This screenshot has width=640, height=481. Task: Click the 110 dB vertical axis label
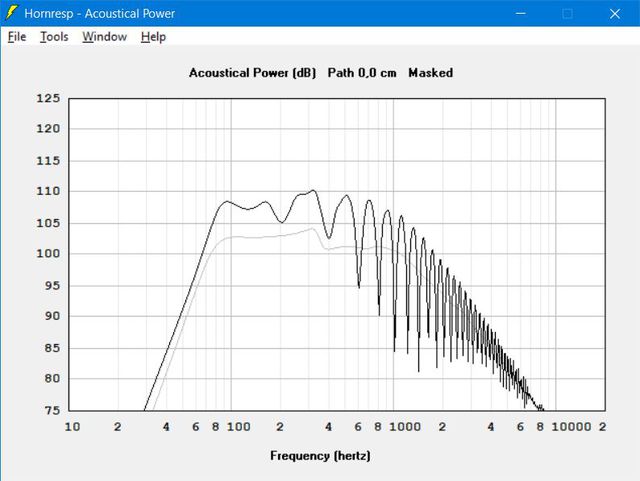[48, 191]
